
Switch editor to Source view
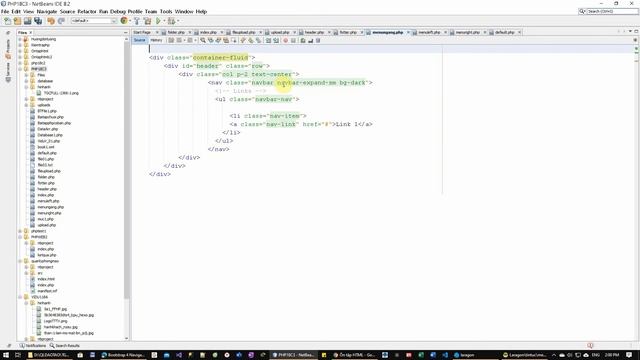(x=140, y=40)
